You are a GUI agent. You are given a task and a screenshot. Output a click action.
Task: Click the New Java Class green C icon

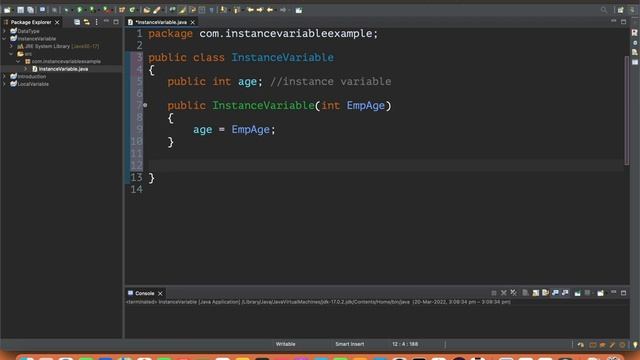(132, 10)
